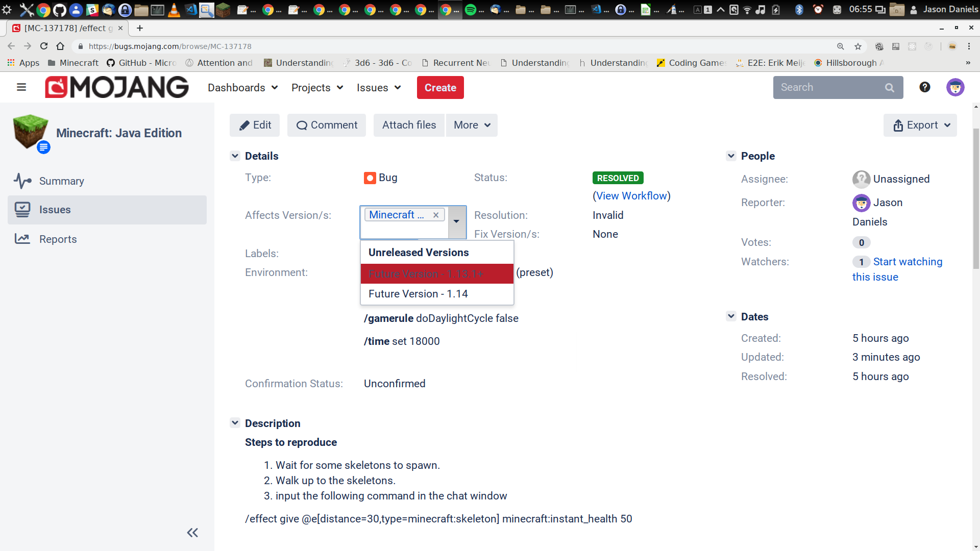
Task: Open the Affects Version dropdown arrow
Action: pos(457,221)
